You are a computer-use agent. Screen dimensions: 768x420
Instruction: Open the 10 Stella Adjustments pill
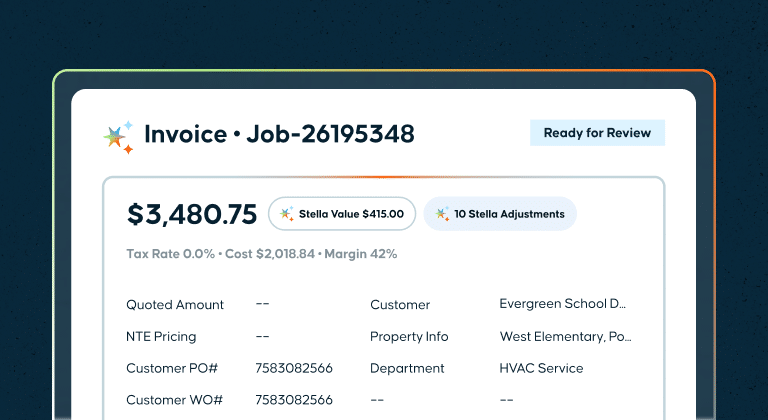click(500, 214)
